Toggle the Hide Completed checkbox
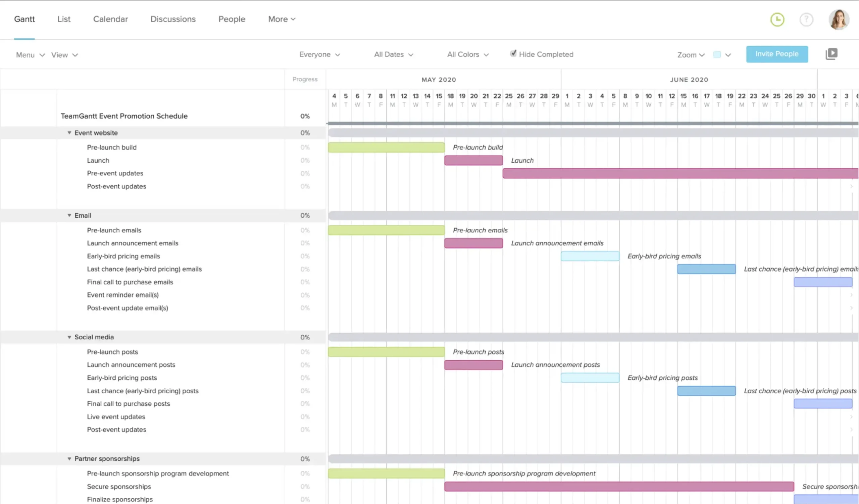 pyautogui.click(x=514, y=54)
